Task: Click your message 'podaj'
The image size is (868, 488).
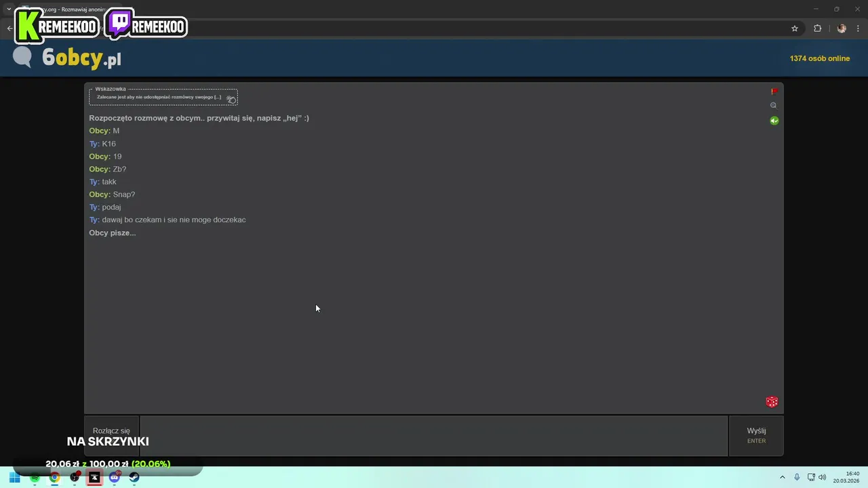Action: point(111,207)
